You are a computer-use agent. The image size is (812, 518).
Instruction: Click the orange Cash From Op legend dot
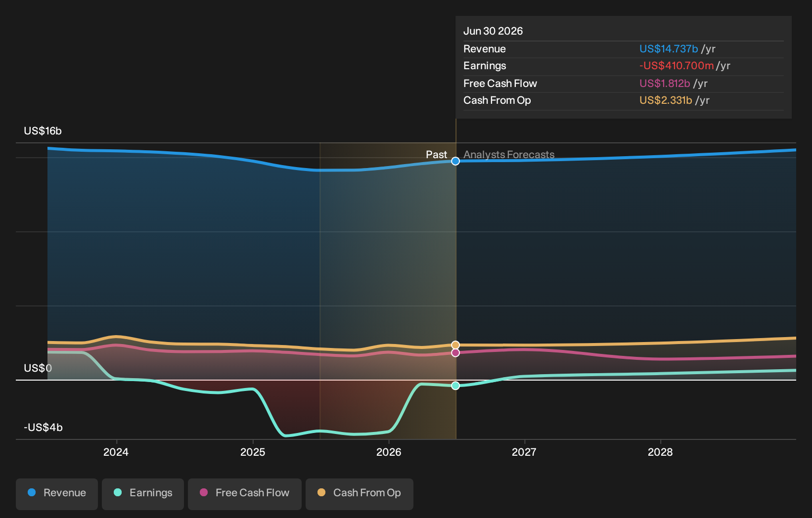point(321,492)
